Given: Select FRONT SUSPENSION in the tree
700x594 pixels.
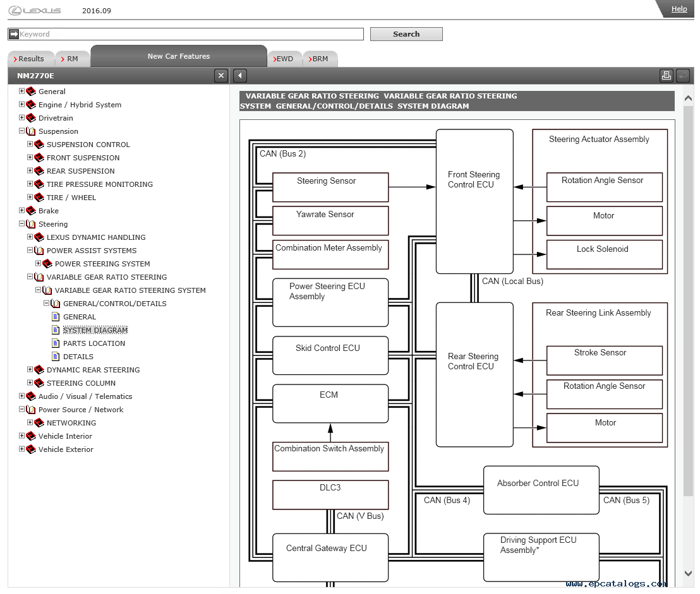Looking at the screenshot, I should tap(83, 158).
